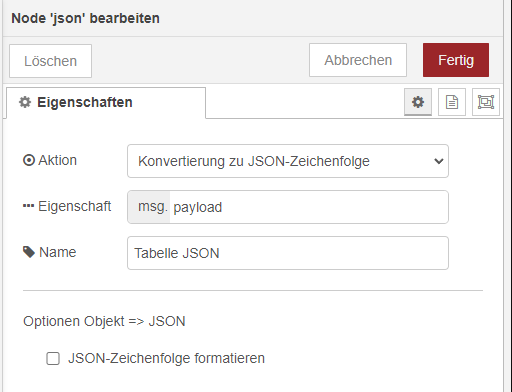Click the Löschen button
Image resolution: width=512 pixels, height=392 pixels.
50,61
